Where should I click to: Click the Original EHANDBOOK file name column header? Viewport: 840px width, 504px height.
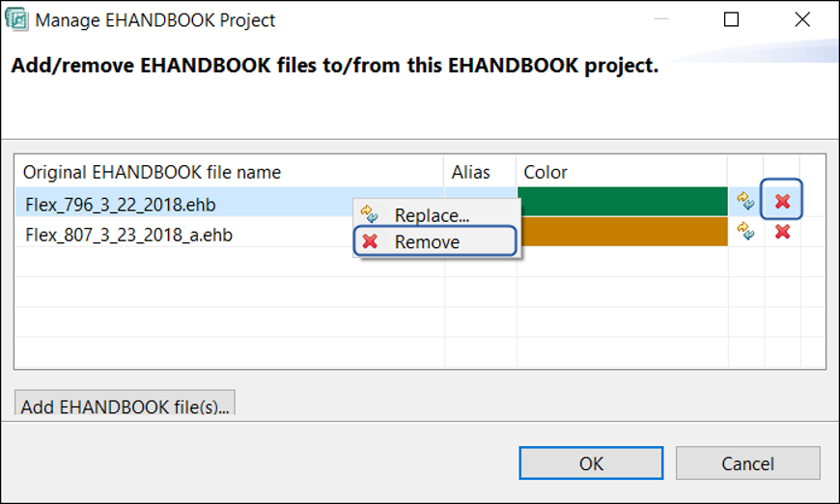(152, 172)
